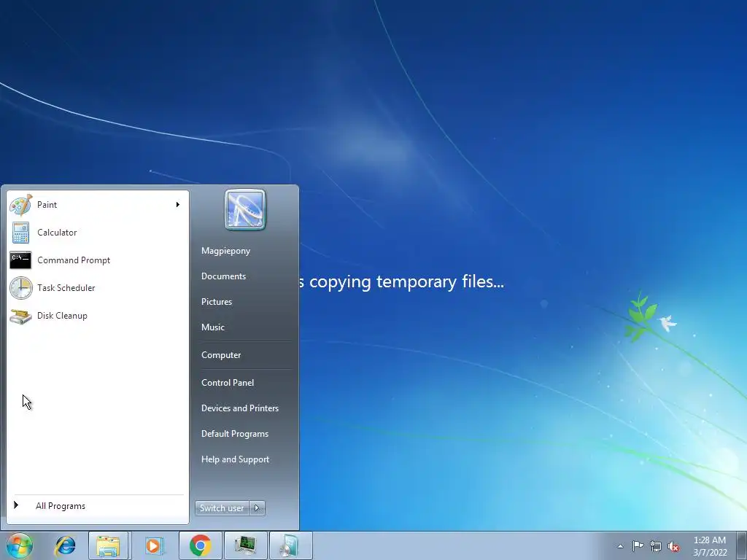The height and width of the screenshot is (560, 747).
Task: Click the muted volume tray icon
Action: (673, 546)
